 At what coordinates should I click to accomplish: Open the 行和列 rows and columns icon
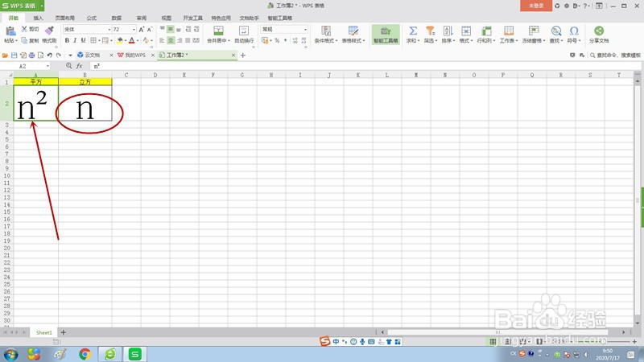point(486,31)
